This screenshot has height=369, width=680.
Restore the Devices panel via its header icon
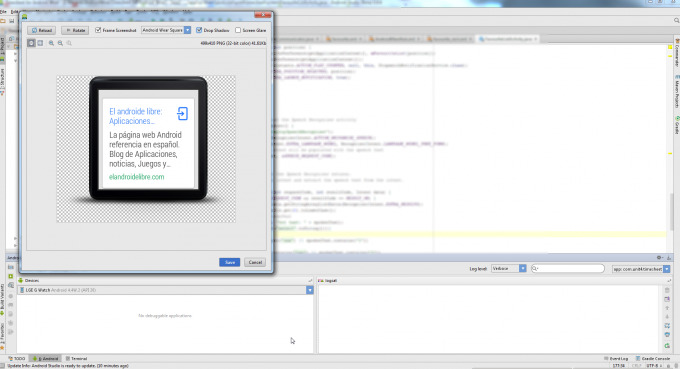coord(310,281)
